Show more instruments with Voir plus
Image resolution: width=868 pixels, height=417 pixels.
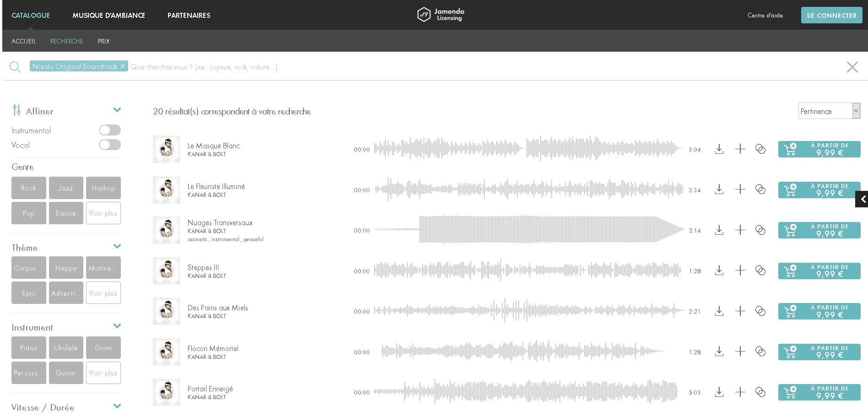[x=103, y=373]
